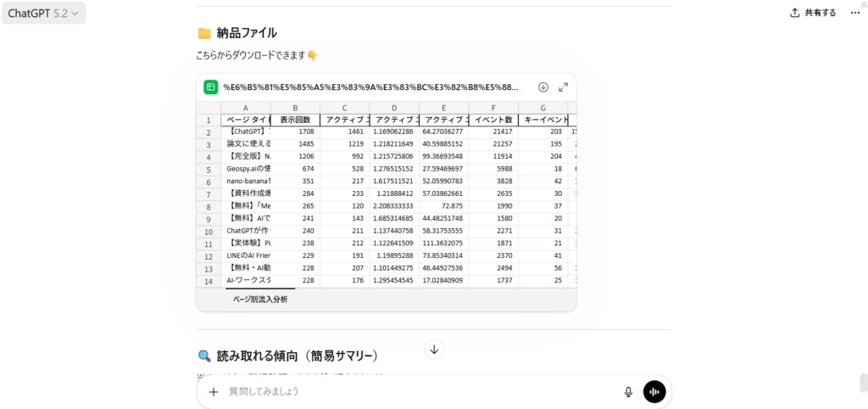Screen dimensions: 868x409
Task: Select cell with value 1708
Action: click(x=295, y=132)
